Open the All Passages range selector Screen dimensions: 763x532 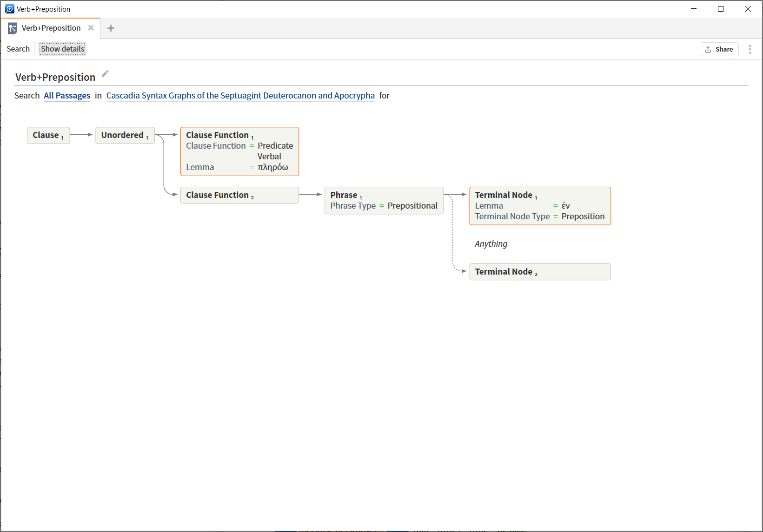[67, 96]
